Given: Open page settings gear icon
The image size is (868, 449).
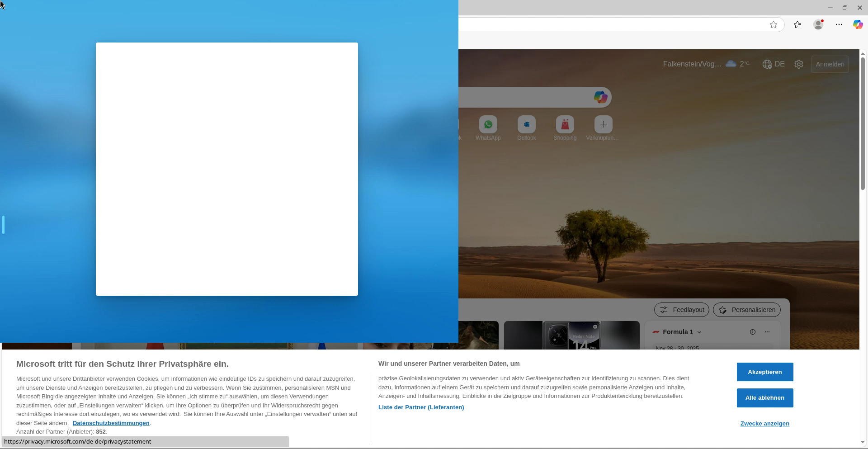Looking at the screenshot, I should coord(798,64).
